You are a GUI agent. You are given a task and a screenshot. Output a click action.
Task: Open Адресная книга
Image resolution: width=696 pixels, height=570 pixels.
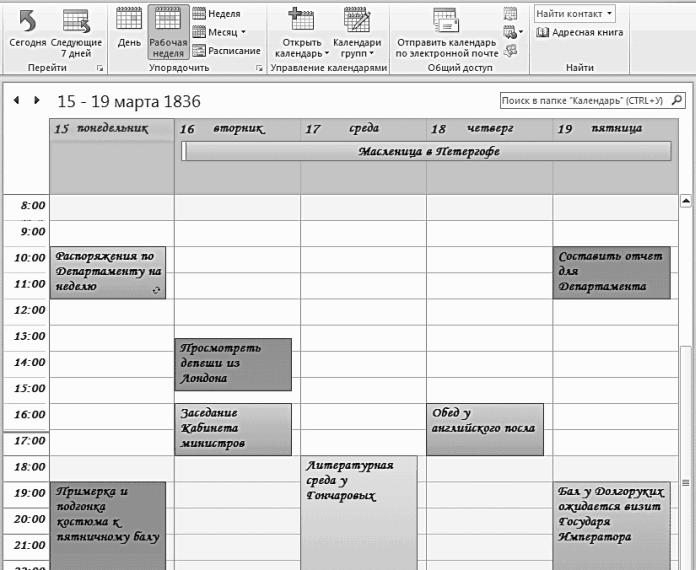580,32
